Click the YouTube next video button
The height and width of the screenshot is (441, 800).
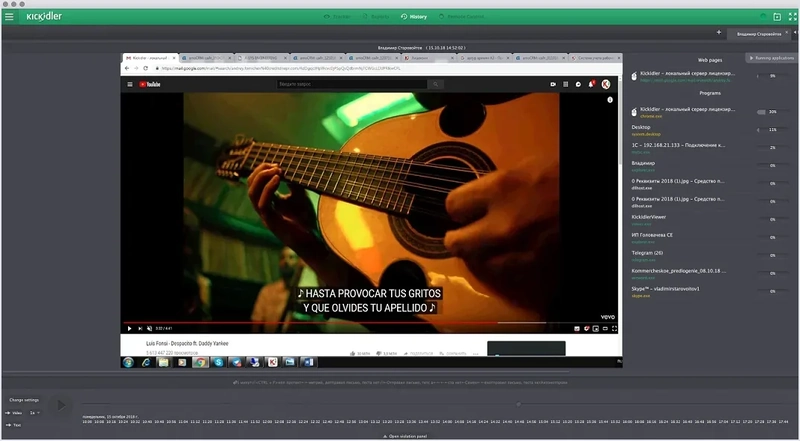[140, 328]
